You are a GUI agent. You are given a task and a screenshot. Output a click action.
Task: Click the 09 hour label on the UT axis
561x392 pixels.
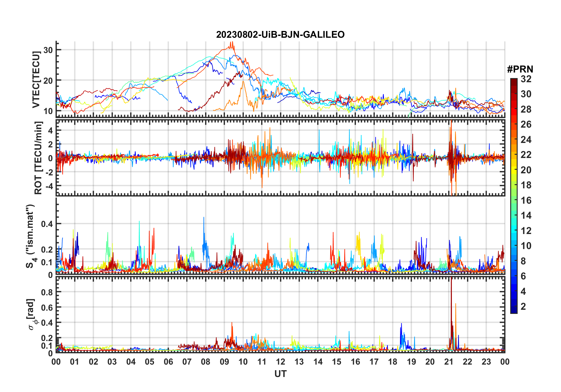pos(224,362)
